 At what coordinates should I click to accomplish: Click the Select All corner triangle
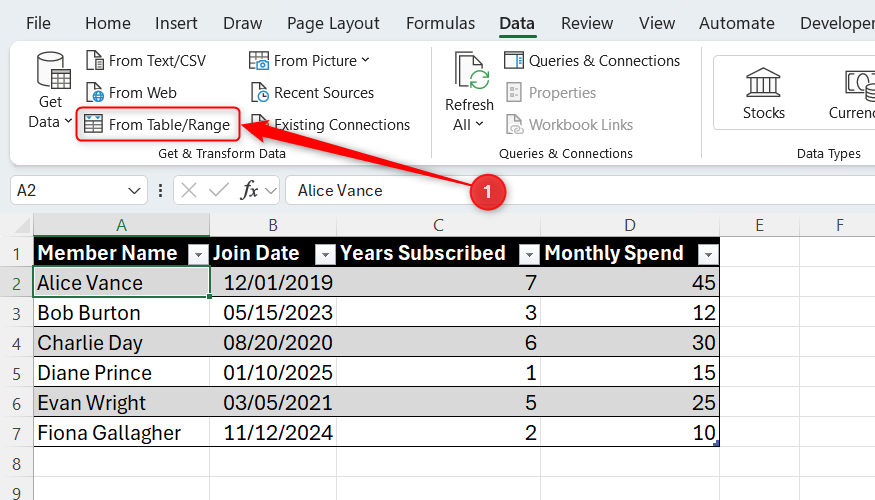[22, 225]
